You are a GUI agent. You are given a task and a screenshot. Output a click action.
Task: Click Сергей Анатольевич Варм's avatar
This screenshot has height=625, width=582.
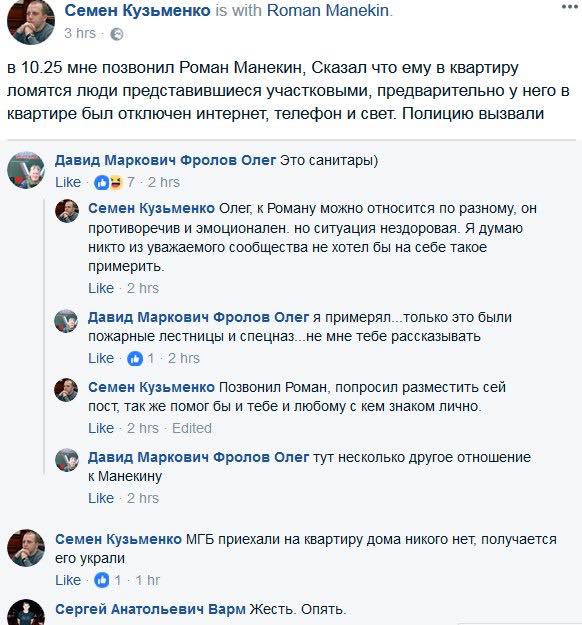tap(26, 613)
